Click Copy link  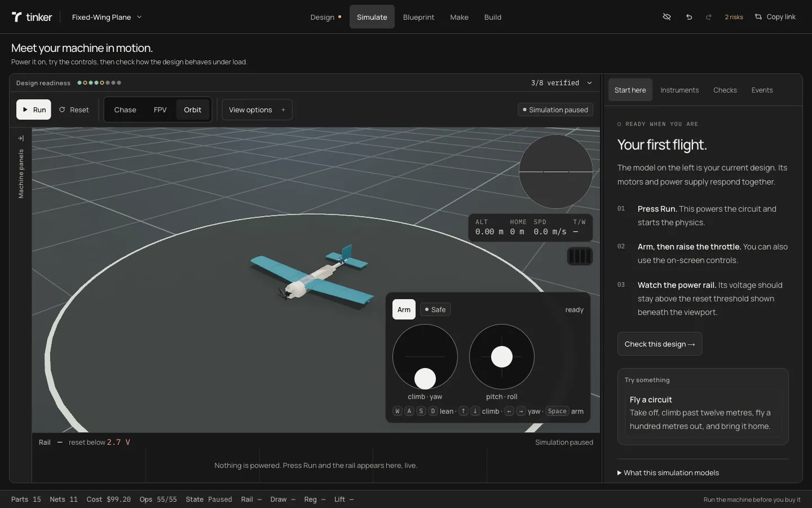coord(775,17)
